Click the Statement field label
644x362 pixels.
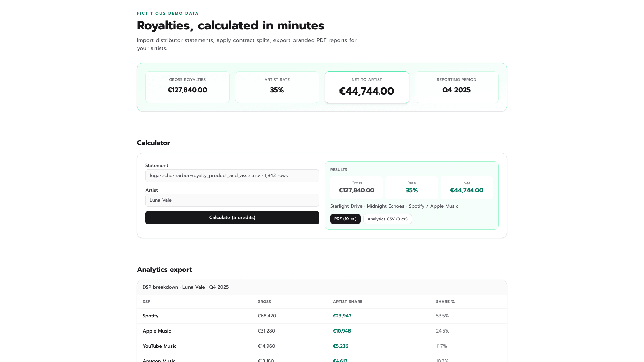157,166
